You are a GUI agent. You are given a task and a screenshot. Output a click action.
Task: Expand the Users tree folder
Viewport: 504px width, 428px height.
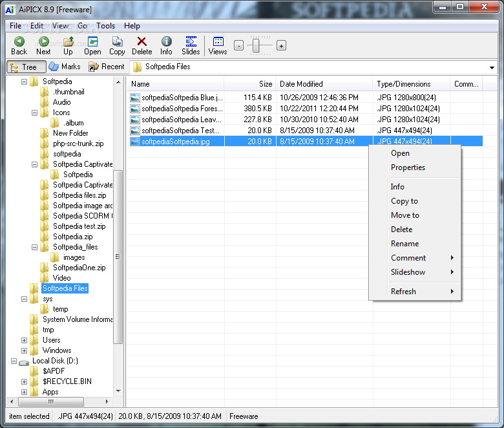[24, 340]
